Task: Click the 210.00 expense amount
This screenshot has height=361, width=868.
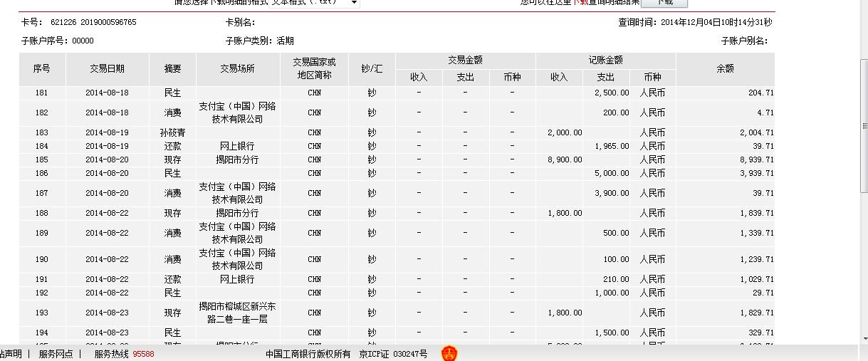Action: coord(616,279)
